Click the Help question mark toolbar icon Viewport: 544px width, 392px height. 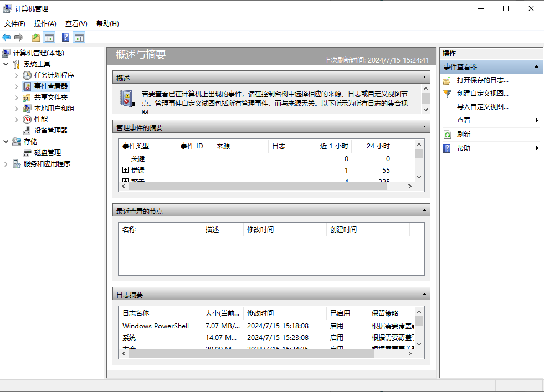click(65, 37)
